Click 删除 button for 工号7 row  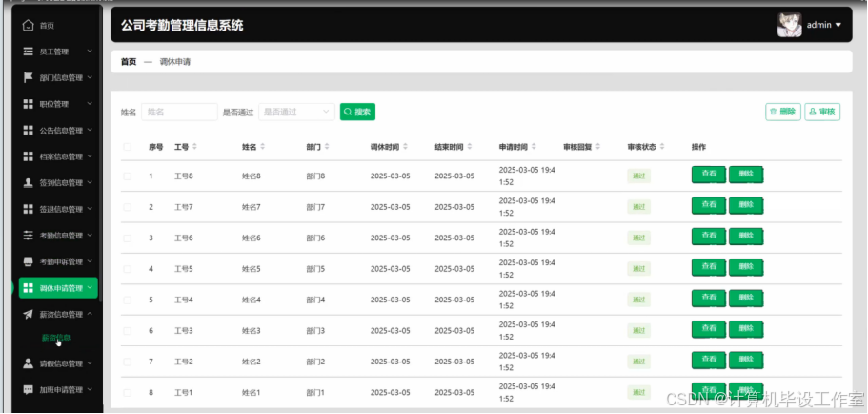746,205
